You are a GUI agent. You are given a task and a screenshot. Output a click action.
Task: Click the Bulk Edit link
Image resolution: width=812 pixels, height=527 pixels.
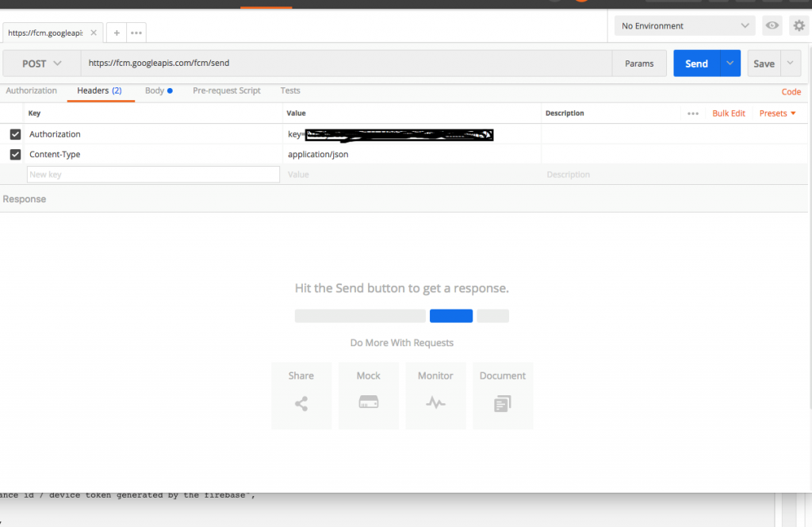(729, 113)
